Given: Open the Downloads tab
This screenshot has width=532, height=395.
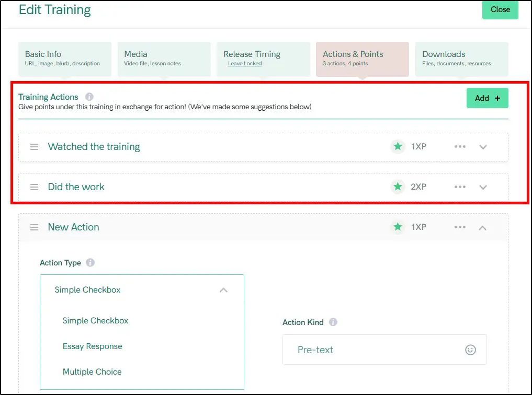Looking at the screenshot, I should point(461,58).
